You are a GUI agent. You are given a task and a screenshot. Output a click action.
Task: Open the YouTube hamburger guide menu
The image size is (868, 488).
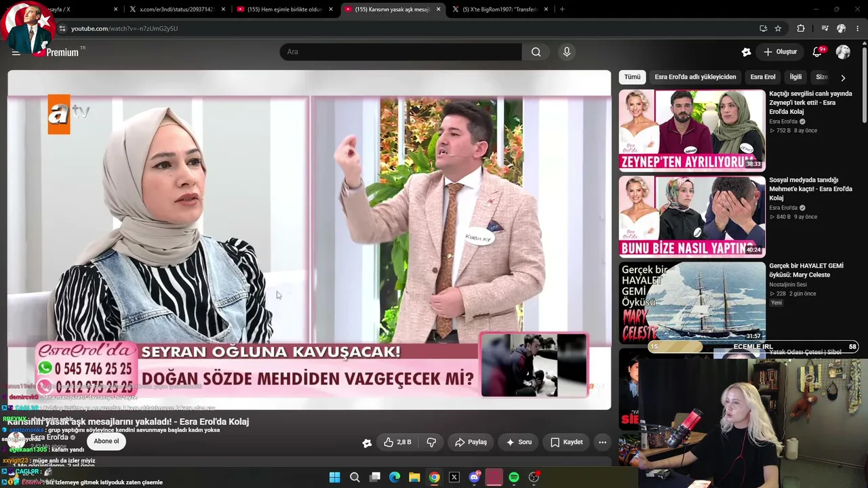click(16, 52)
